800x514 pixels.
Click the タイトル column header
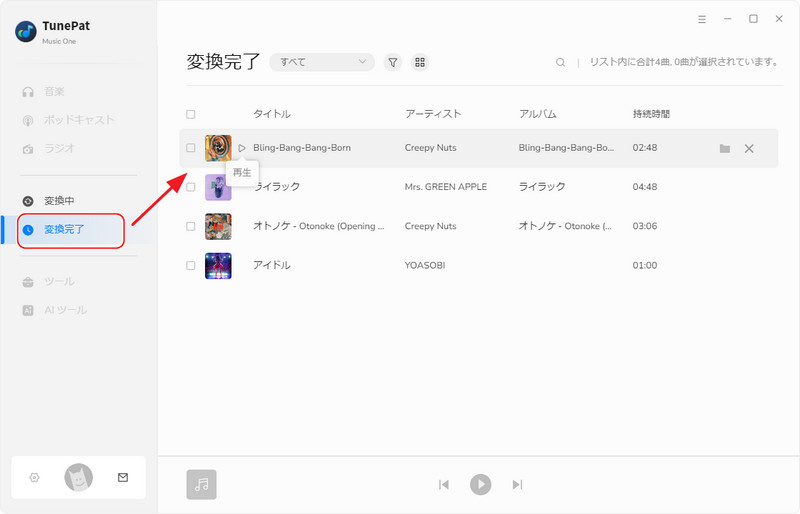click(x=272, y=114)
